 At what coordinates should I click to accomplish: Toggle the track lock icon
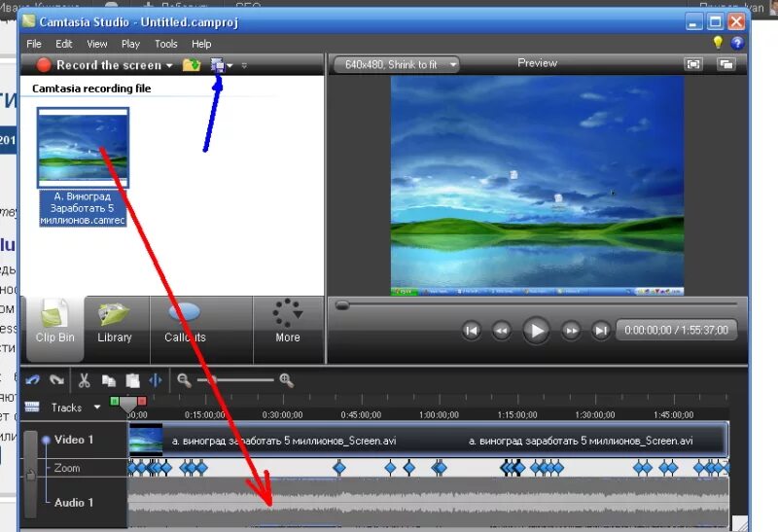[x=30, y=475]
